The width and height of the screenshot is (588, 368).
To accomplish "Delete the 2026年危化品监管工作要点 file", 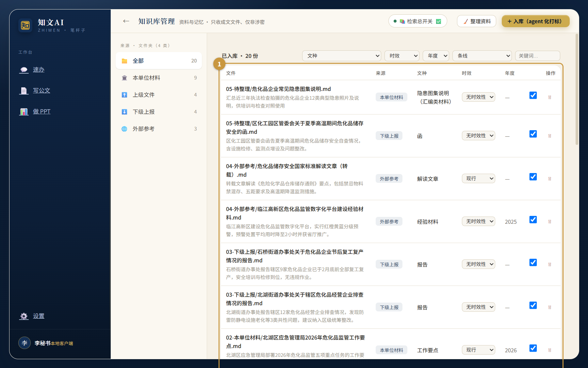I will [550, 350].
